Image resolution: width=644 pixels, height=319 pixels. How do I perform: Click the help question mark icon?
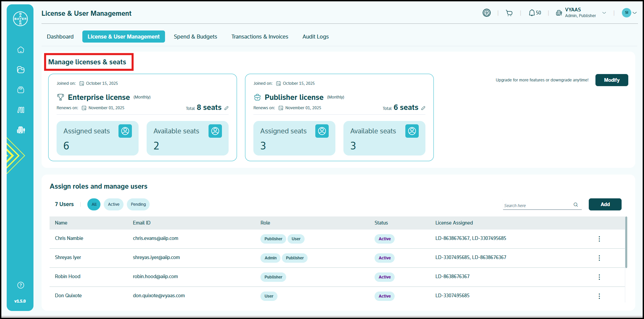[x=21, y=285]
